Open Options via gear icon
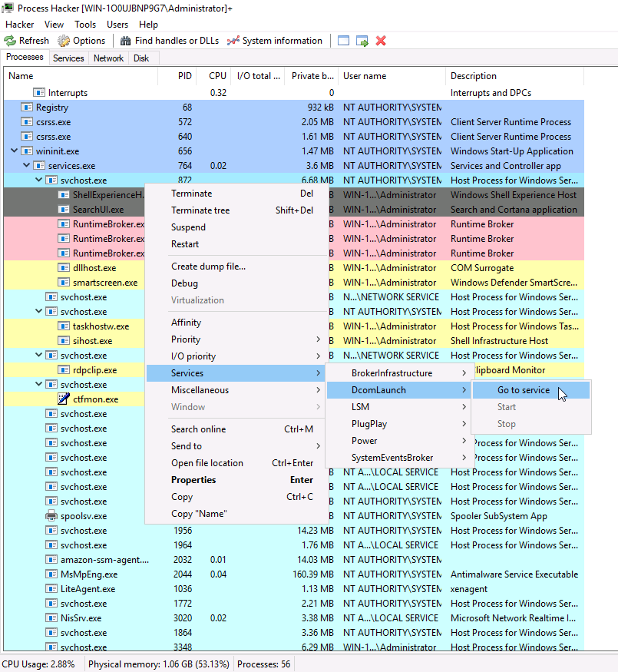The height and width of the screenshot is (672, 618). [64, 41]
